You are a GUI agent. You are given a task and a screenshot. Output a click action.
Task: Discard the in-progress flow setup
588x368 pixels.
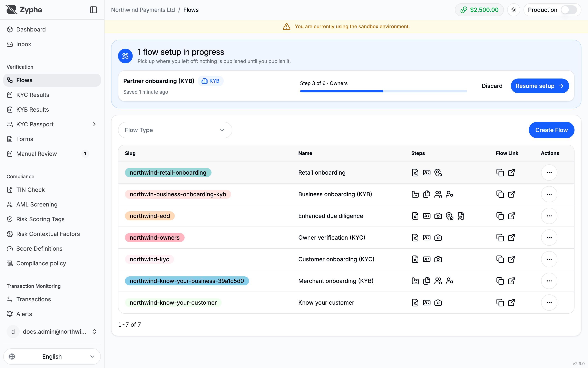pos(492,86)
